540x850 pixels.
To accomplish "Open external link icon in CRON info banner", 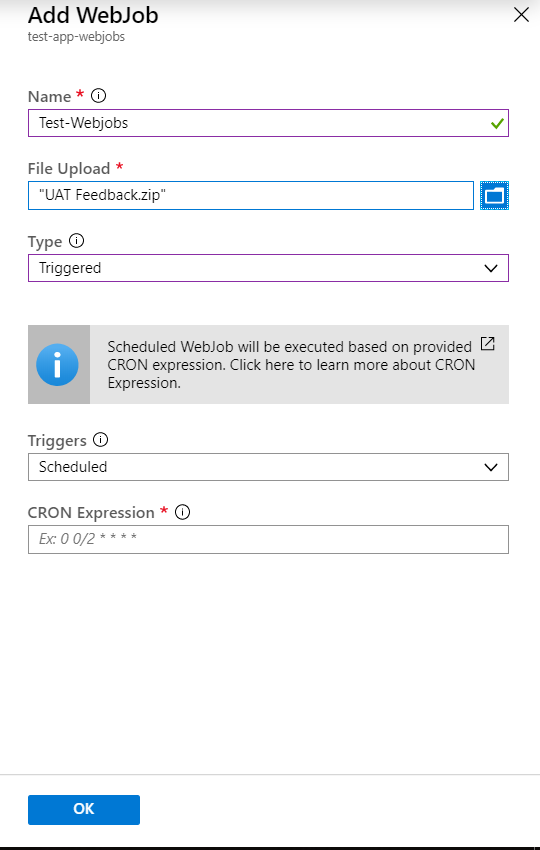I will pyautogui.click(x=488, y=344).
